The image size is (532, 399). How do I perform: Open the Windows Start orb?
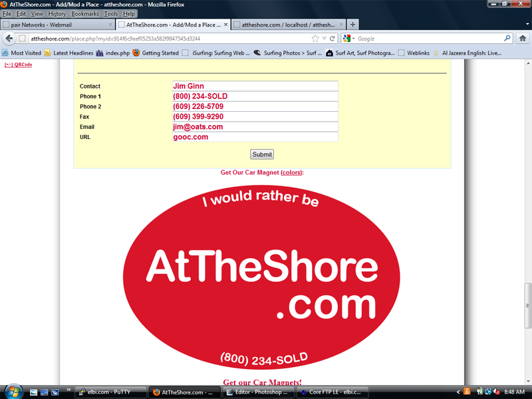[x=13, y=392]
